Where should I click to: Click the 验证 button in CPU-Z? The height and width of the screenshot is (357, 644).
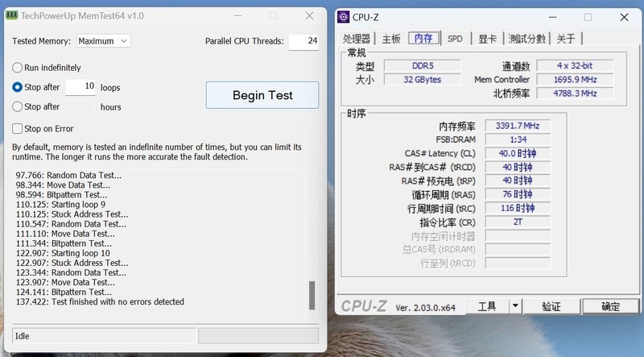tap(551, 306)
